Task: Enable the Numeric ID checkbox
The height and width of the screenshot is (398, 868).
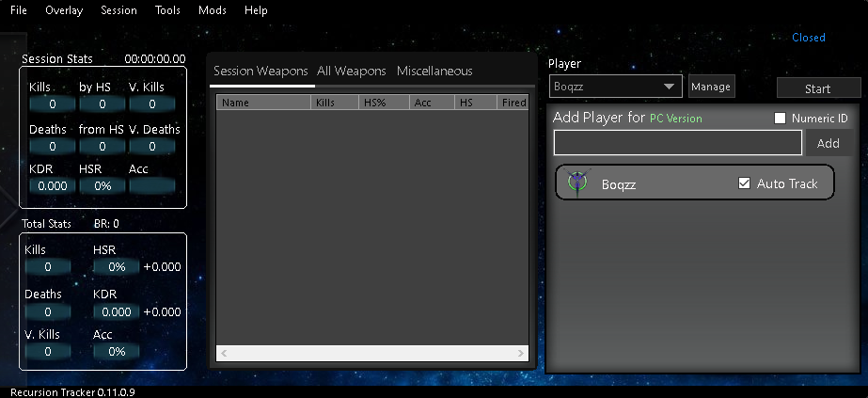Action: point(780,119)
